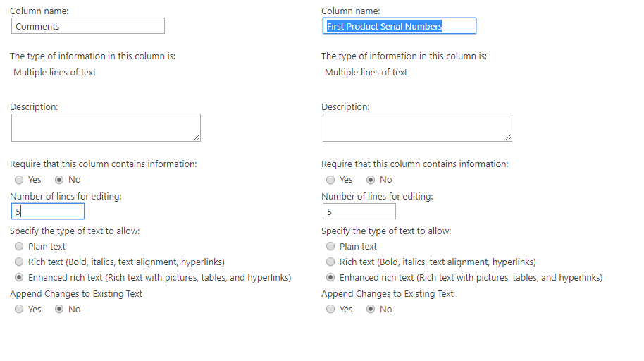This screenshot has height=361, width=644.
Task: Select Append Changes No for Serial Numbers column
Action: tap(371, 310)
